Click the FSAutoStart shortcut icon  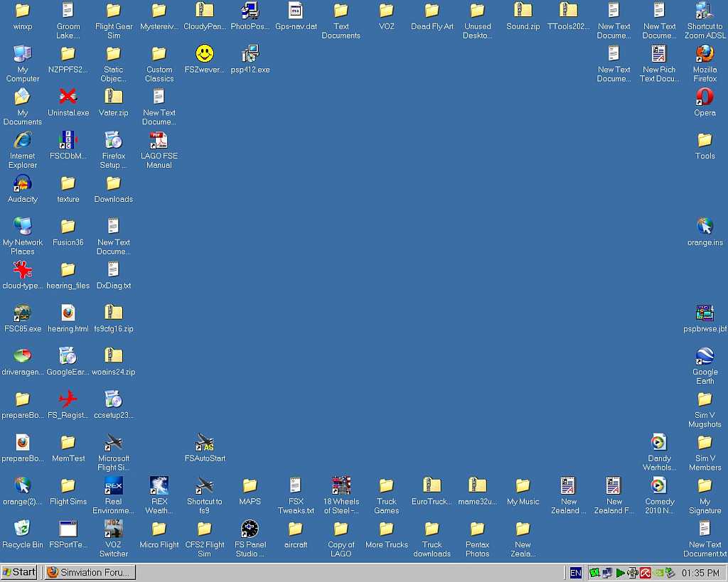click(205, 443)
